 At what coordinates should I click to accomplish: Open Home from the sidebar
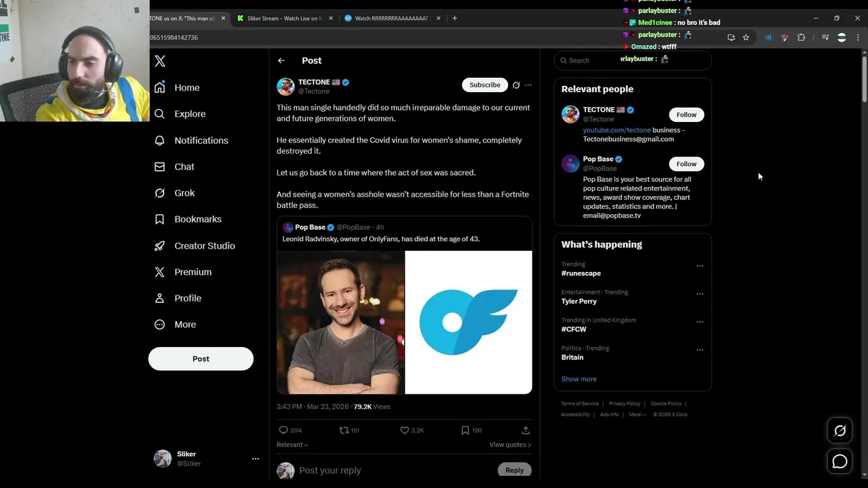pyautogui.click(x=177, y=87)
